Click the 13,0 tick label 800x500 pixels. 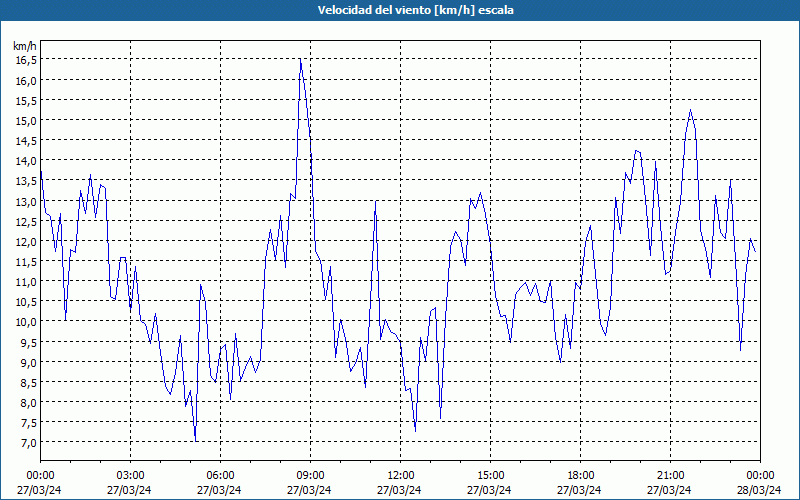pos(26,202)
